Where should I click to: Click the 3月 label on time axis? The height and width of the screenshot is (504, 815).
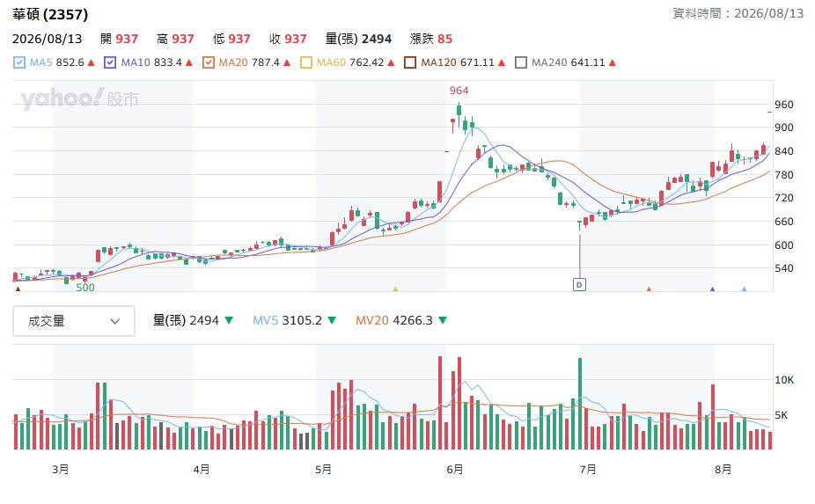61,469
